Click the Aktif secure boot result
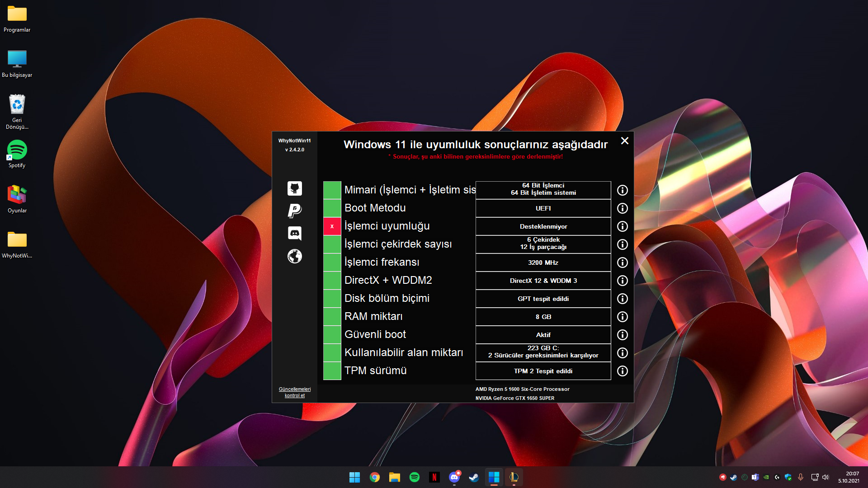 (x=543, y=335)
